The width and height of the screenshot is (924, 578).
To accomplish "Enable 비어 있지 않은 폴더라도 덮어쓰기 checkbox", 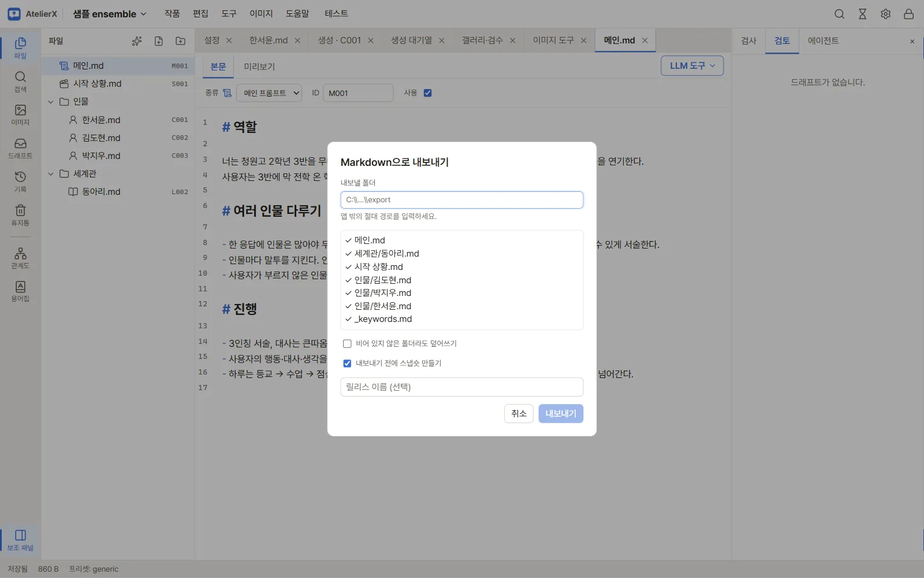I will (347, 343).
